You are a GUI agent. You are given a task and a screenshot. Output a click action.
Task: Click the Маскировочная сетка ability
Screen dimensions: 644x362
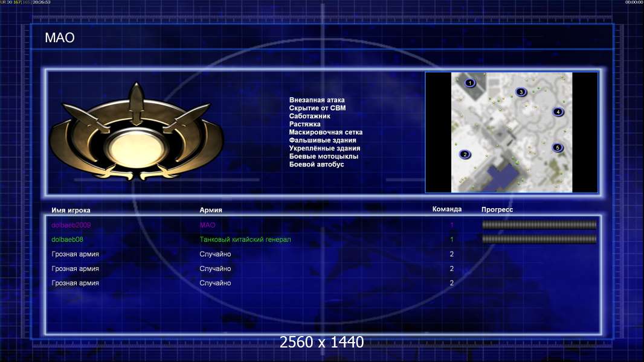tap(326, 132)
